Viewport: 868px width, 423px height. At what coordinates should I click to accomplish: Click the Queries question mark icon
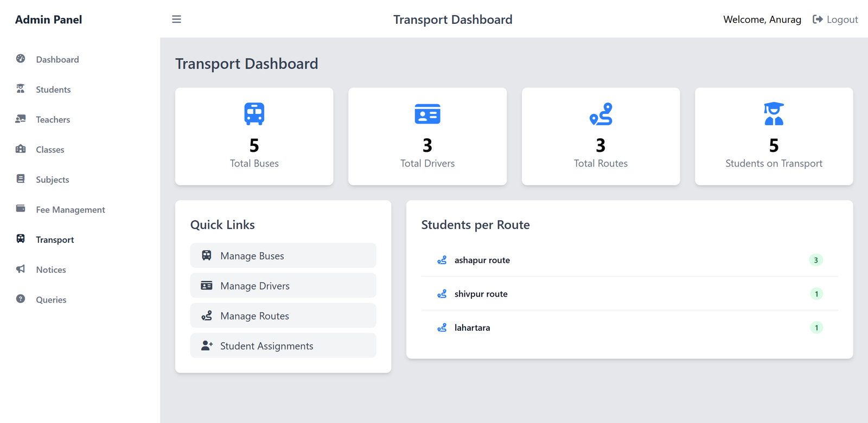21,299
